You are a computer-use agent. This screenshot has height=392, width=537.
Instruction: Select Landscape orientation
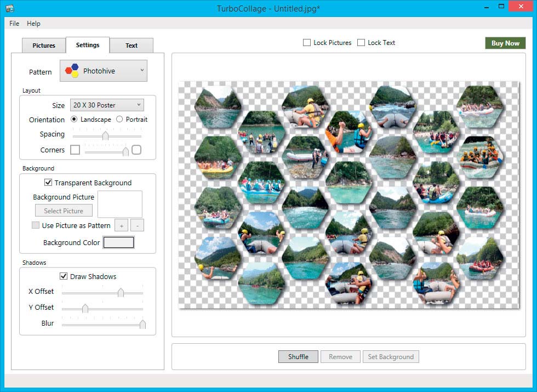coord(74,120)
